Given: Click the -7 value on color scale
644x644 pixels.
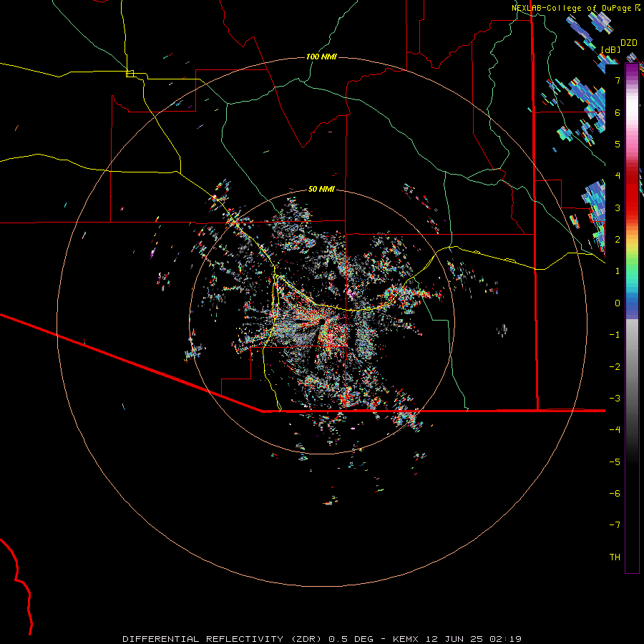Looking at the screenshot, I should coord(615,525).
